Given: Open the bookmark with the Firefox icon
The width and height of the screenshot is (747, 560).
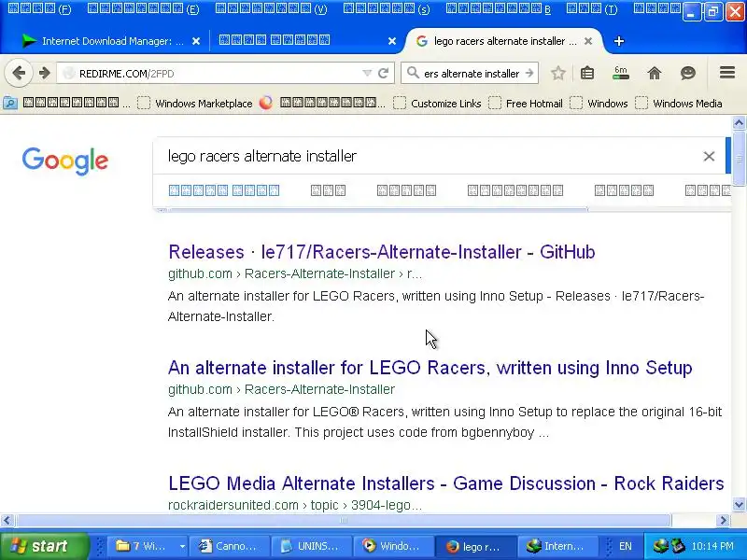Looking at the screenshot, I should click(x=322, y=103).
